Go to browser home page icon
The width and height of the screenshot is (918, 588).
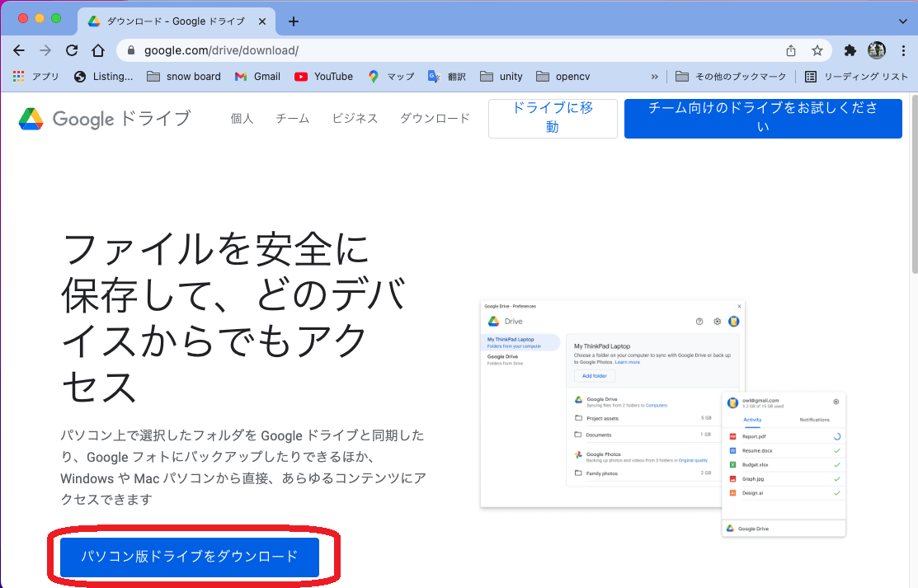coord(98,50)
